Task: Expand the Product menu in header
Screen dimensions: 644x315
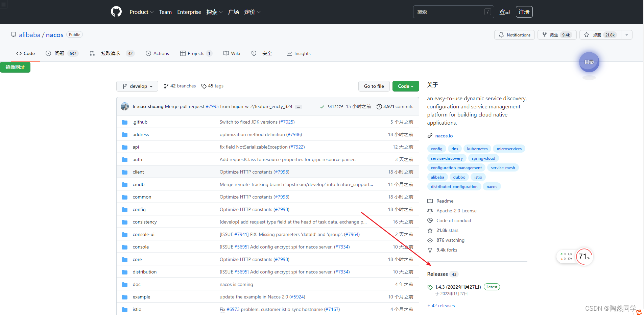Action: (x=141, y=12)
